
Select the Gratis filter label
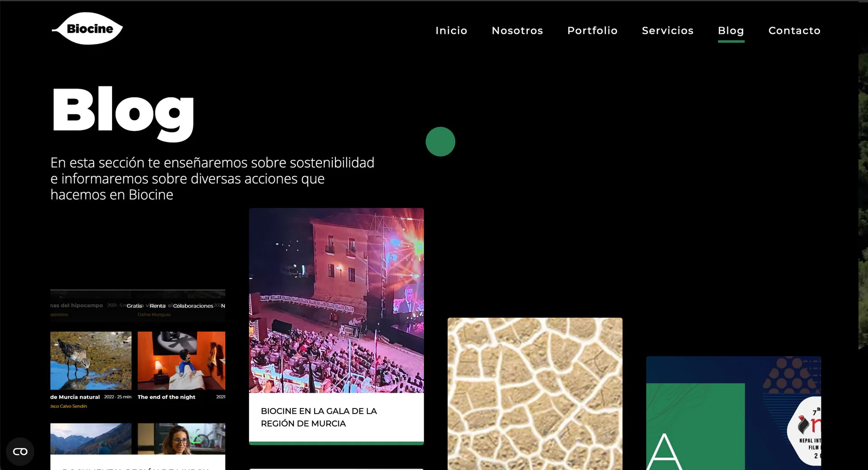[134, 306]
